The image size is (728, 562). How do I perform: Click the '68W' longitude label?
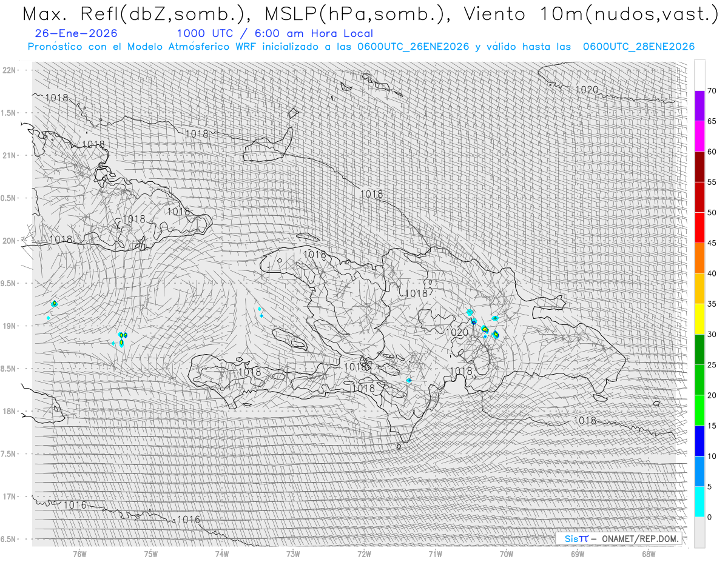coord(649,554)
